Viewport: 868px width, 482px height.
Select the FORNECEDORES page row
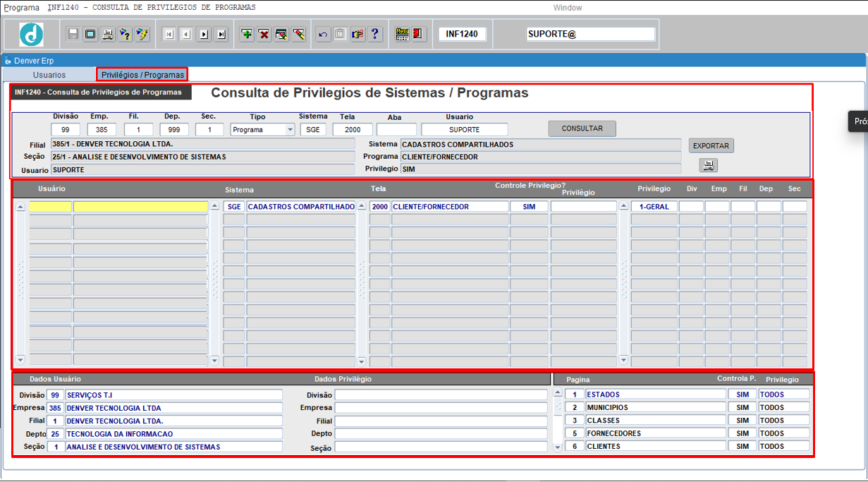pos(656,433)
